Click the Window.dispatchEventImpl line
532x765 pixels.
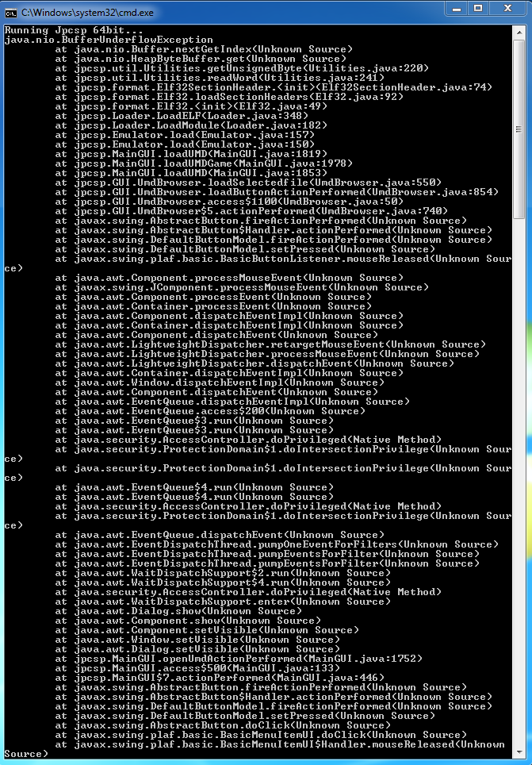pyautogui.click(x=220, y=382)
